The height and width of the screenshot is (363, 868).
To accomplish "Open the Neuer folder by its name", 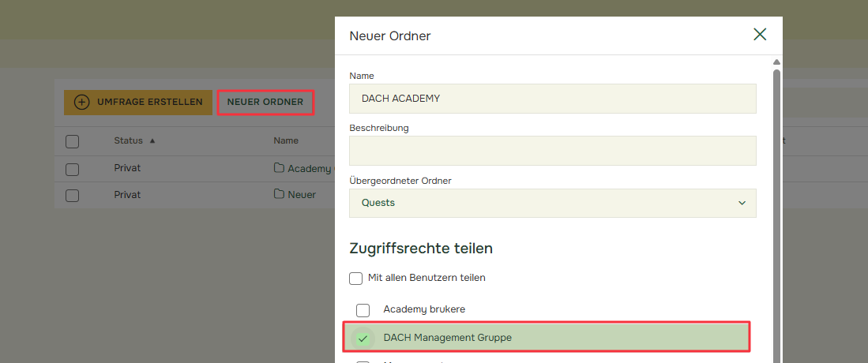I will tap(302, 194).
